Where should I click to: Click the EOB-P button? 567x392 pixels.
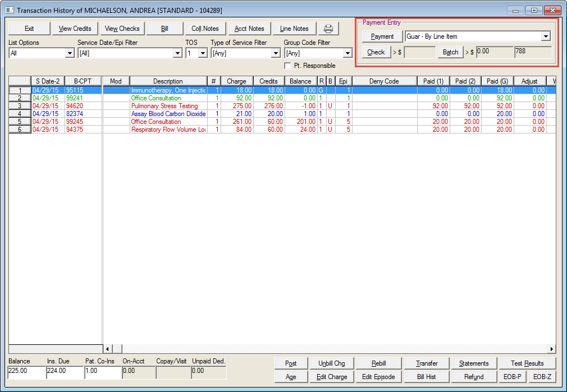pos(511,377)
